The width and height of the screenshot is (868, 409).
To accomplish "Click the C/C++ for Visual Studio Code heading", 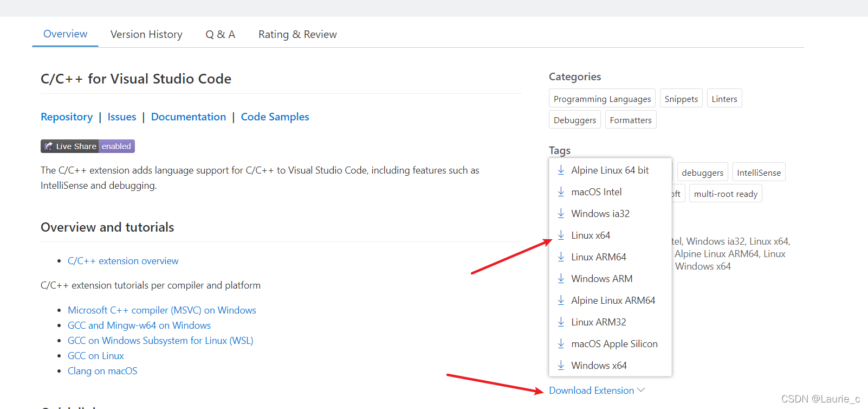I will point(136,79).
